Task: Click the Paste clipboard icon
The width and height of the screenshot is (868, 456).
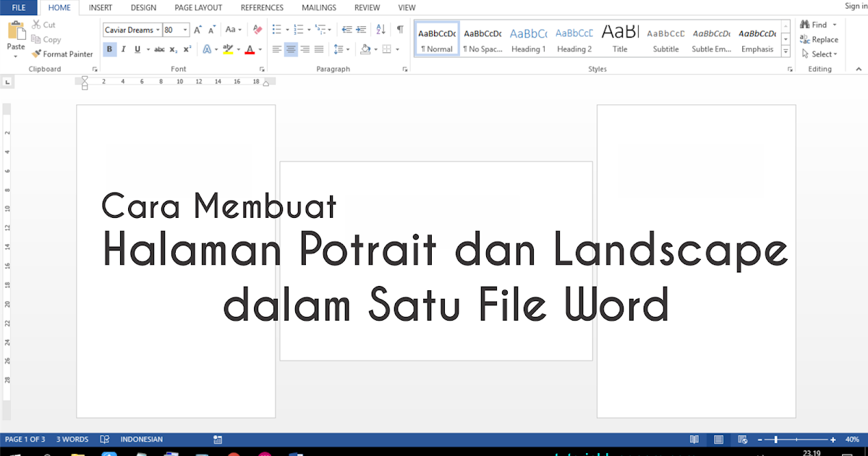Action: point(16,30)
